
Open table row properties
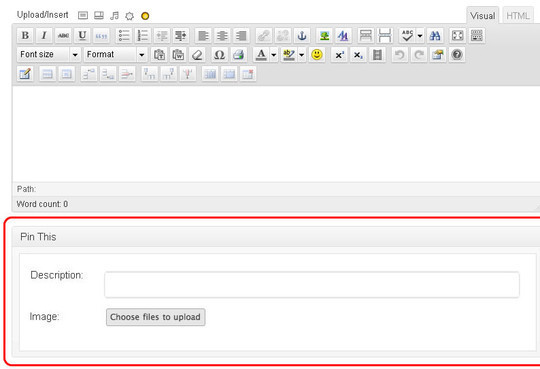pos(48,74)
